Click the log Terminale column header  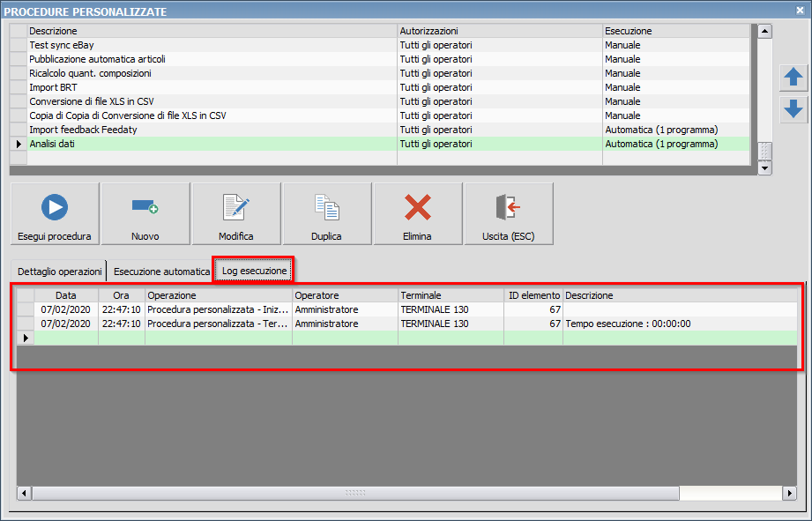coord(451,295)
